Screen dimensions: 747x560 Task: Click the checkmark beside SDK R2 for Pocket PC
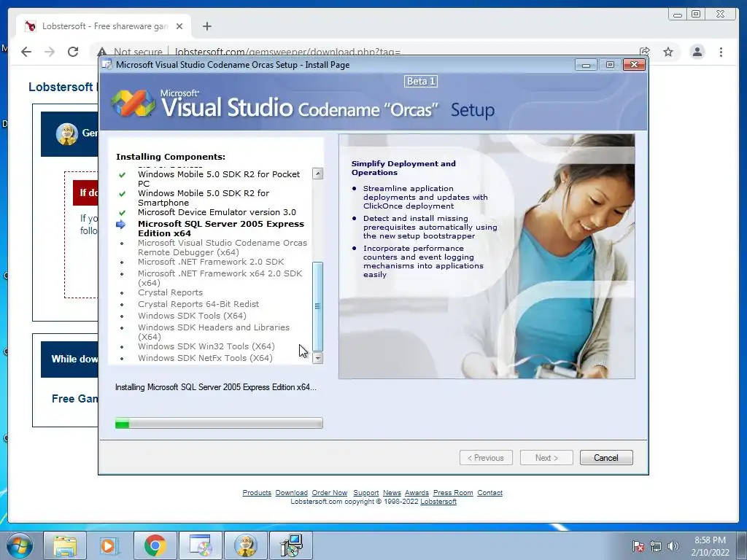122,174
